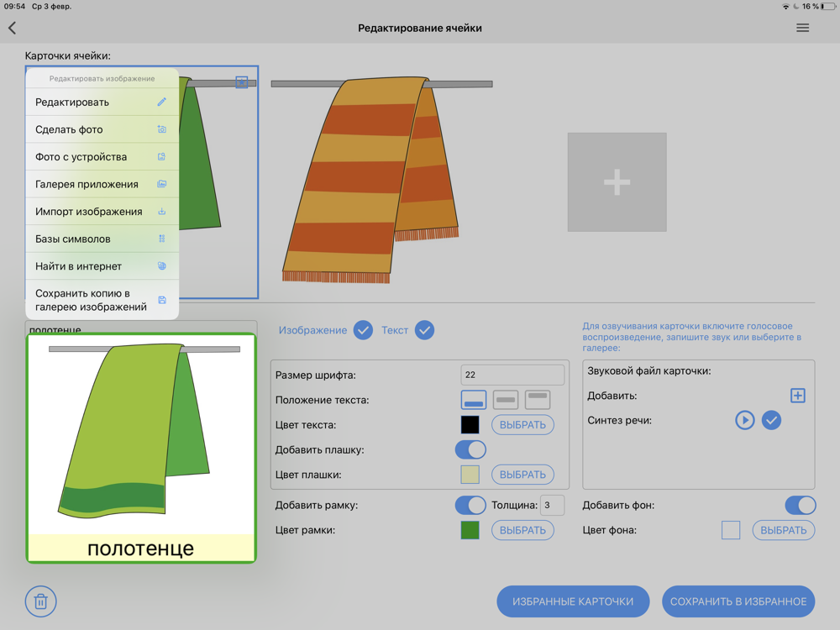Viewport: 840px width, 630px height.
Task: Tap the trash delete icon
Action: (40, 601)
